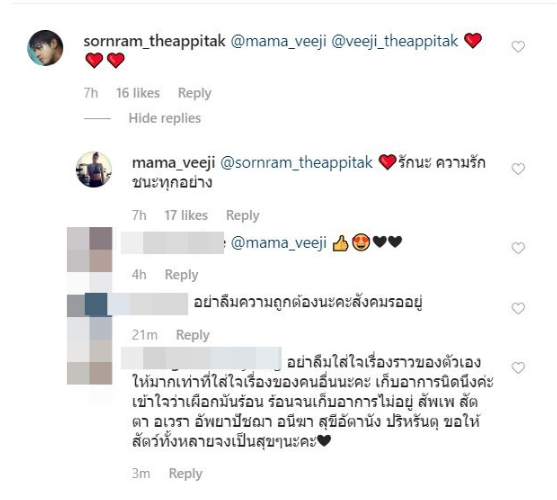Open mama_veeji username in reply
This screenshot has height=500, width=557.
(x=173, y=163)
